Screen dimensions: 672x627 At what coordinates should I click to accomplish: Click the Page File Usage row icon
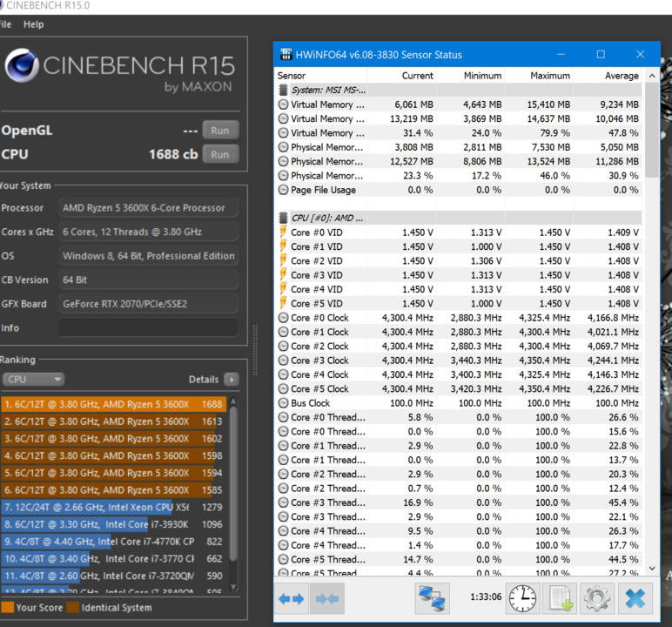click(283, 190)
